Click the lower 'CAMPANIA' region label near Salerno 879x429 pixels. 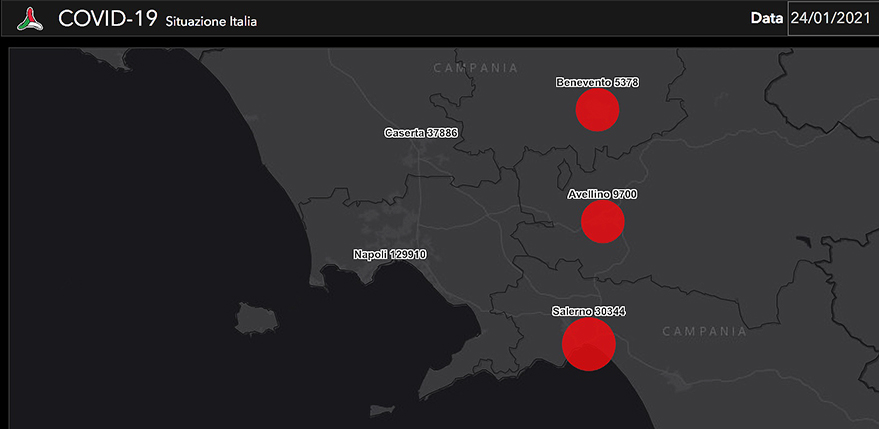tap(705, 331)
